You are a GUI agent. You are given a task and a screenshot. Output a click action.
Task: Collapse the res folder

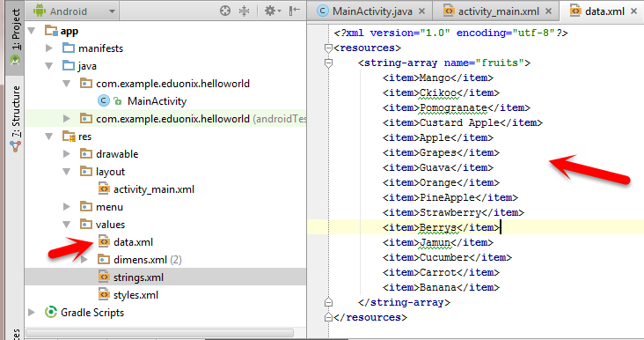[x=49, y=136]
